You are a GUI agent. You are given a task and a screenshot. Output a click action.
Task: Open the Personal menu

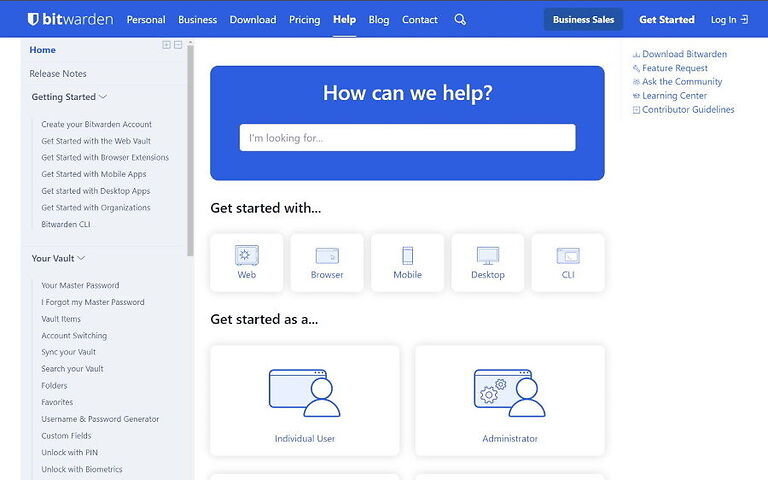146,20
